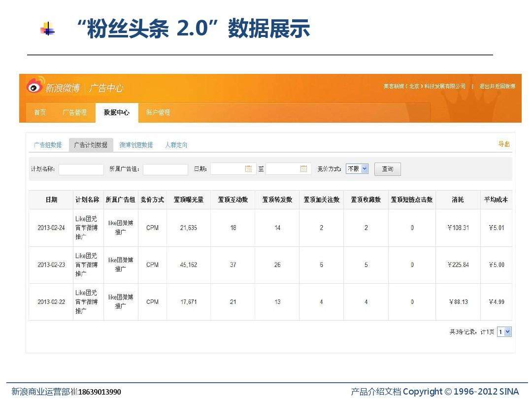Click the 21,635 exposure value
Screen dimensions: 532x399
pos(189,228)
